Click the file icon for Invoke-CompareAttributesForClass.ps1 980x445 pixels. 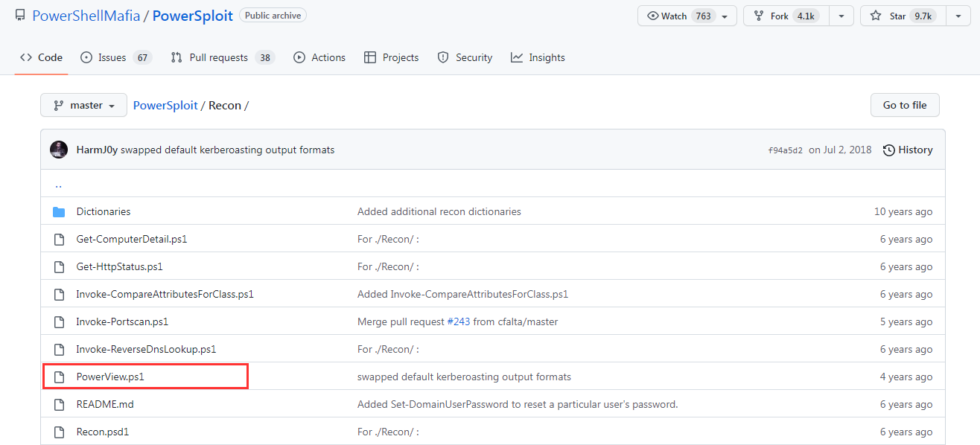pyautogui.click(x=59, y=294)
